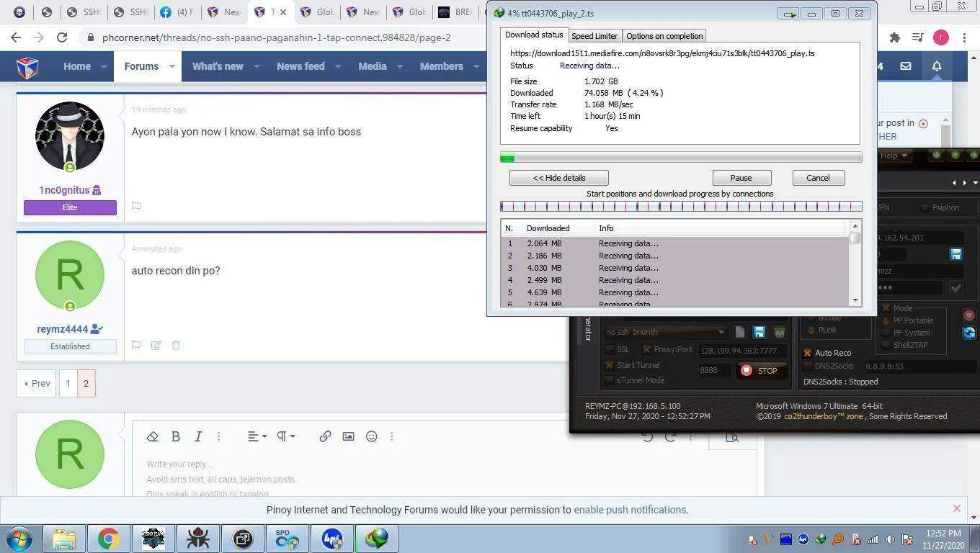Screen dimensions: 980x553
Task: Click the browser address bar URL
Action: pyautogui.click(x=277, y=37)
